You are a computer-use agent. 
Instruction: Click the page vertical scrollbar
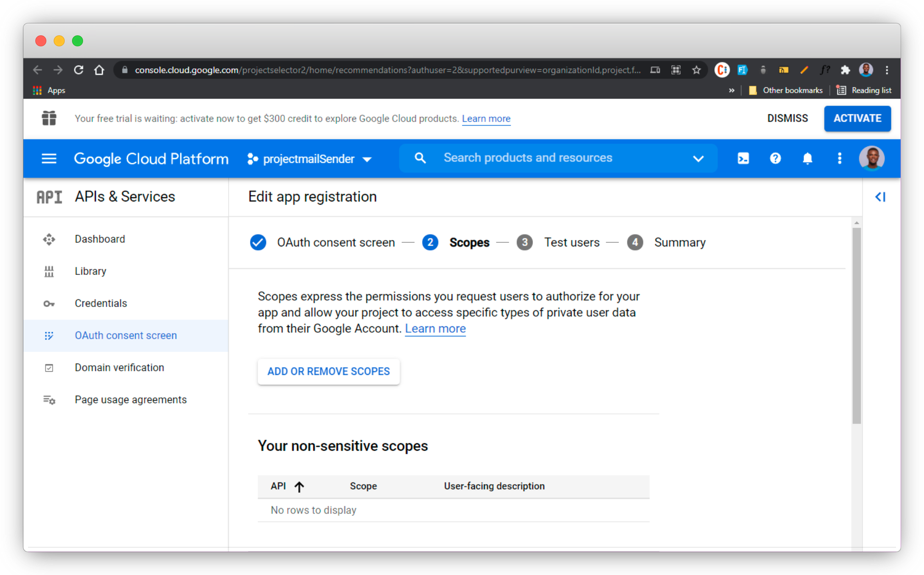[857, 326]
